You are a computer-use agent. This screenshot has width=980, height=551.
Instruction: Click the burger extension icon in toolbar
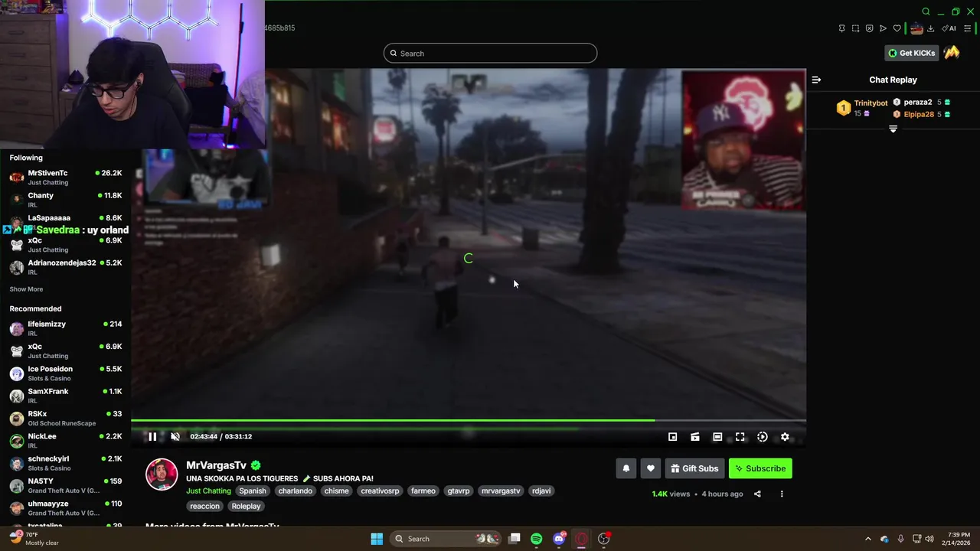click(x=916, y=28)
